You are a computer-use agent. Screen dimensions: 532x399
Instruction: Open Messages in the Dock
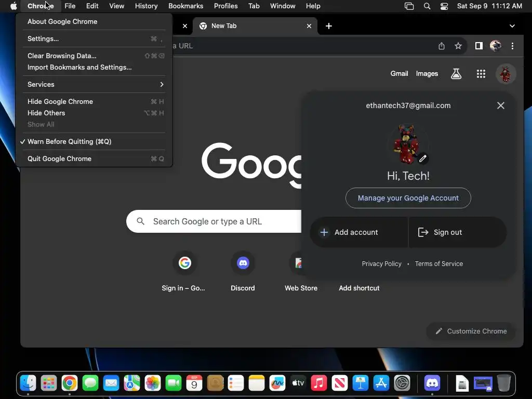point(90,383)
